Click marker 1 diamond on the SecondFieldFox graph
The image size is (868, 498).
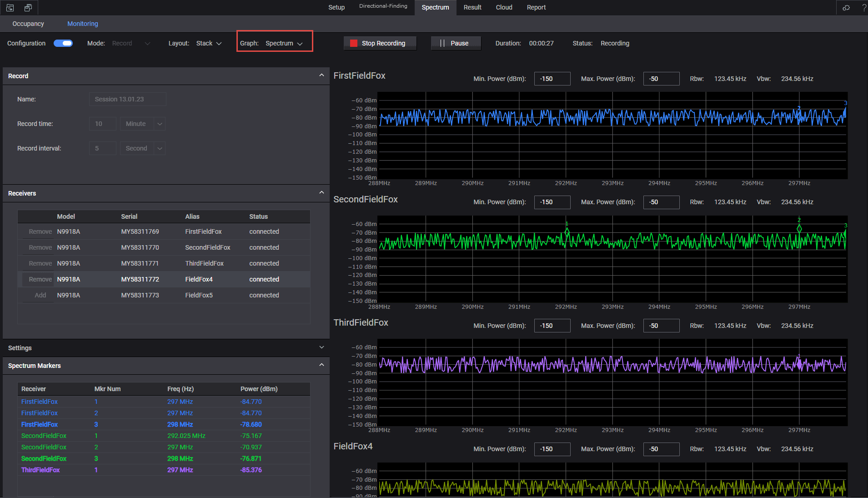click(x=567, y=231)
